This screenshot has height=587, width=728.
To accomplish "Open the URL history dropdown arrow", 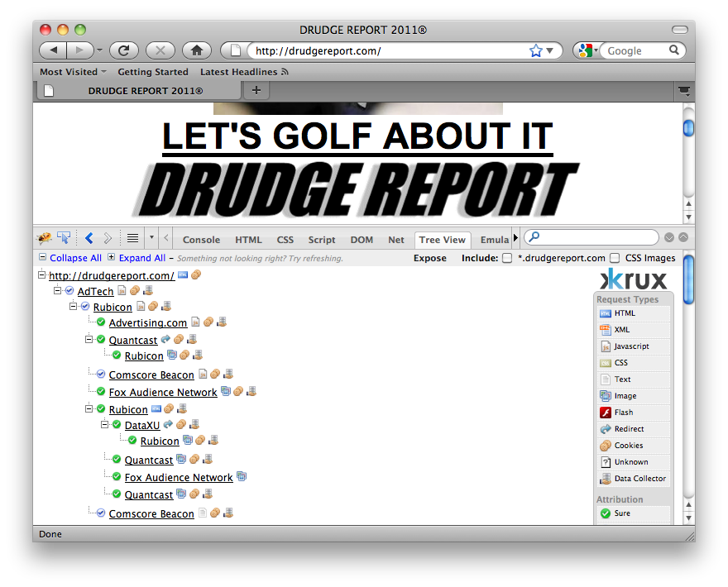I will (x=550, y=50).
